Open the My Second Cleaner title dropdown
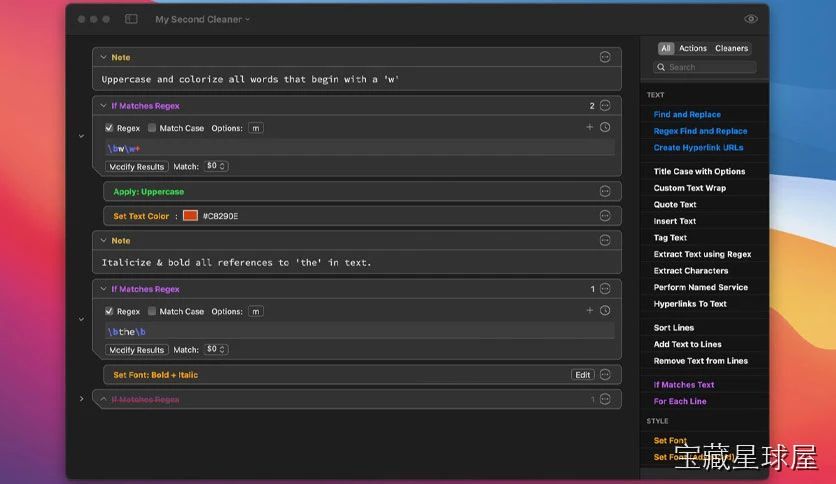 pyautogui.click(x=203, y=19)
